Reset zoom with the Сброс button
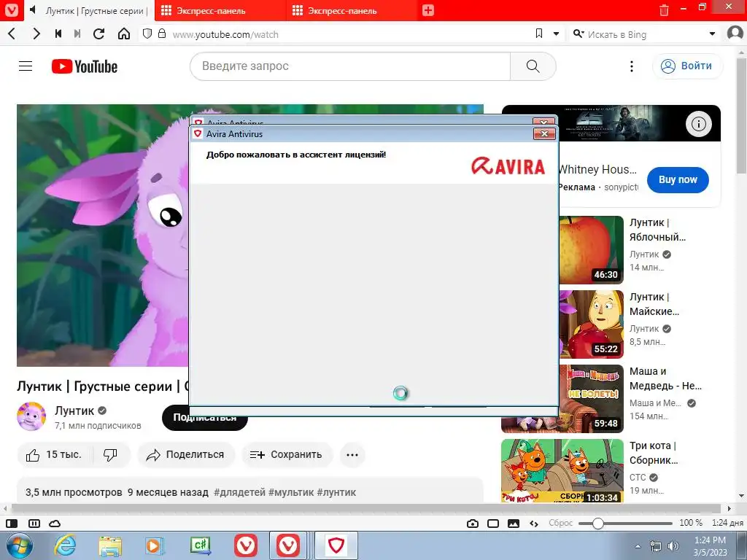The image size is (747, 560). [x=560, y=523]
